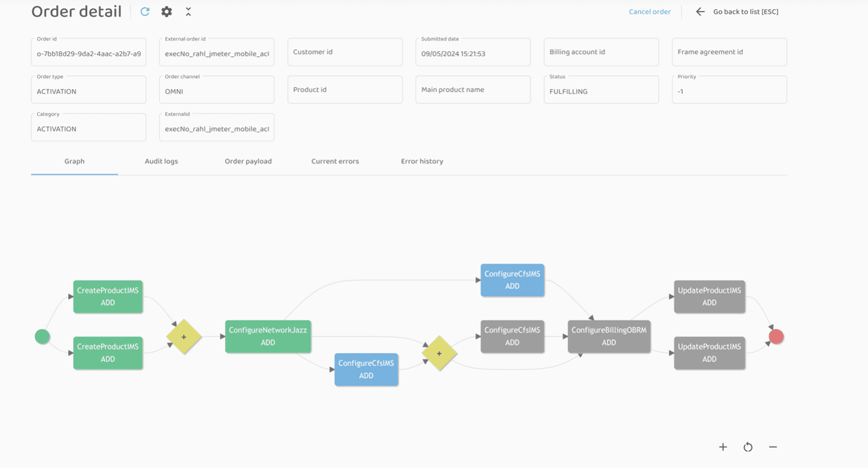
Task: Select the ConfigureNetworkJazz ADD node
Action: (268, 336)
